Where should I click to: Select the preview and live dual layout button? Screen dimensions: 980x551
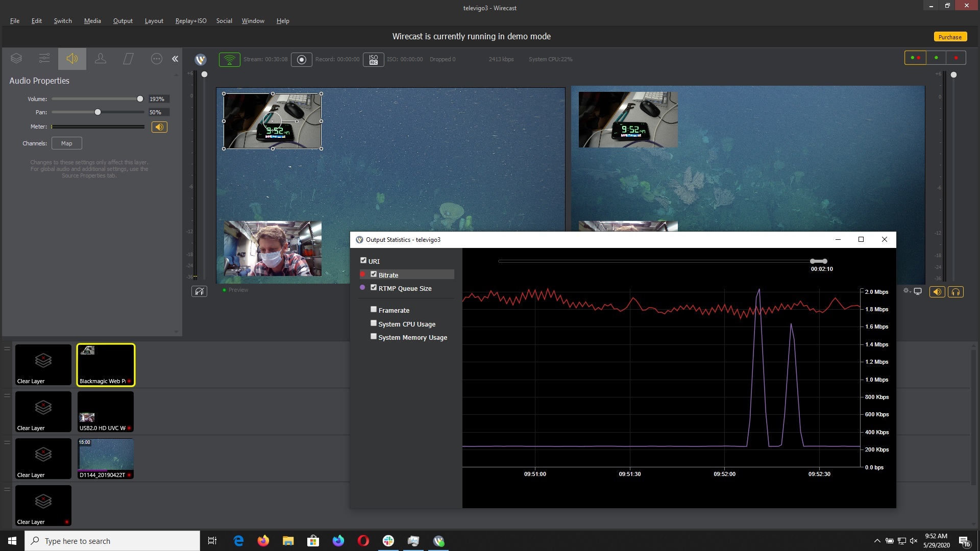click(x=915, y=58)
